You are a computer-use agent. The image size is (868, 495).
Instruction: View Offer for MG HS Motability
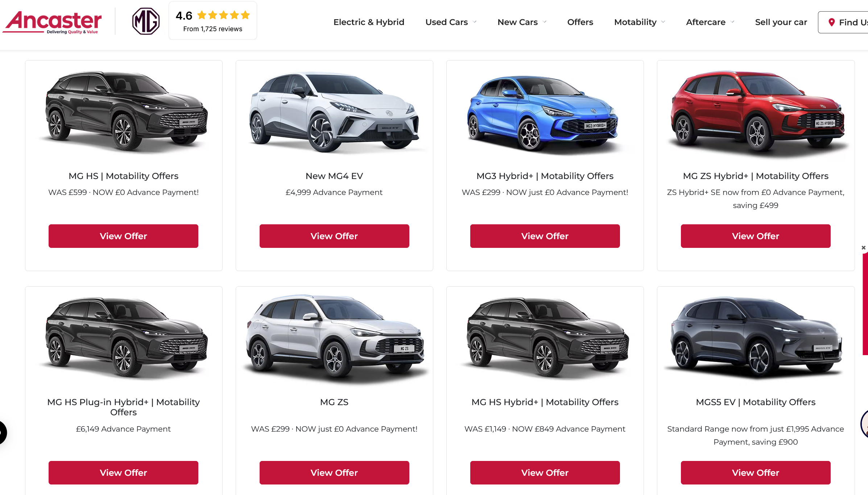tap(123, 236)
